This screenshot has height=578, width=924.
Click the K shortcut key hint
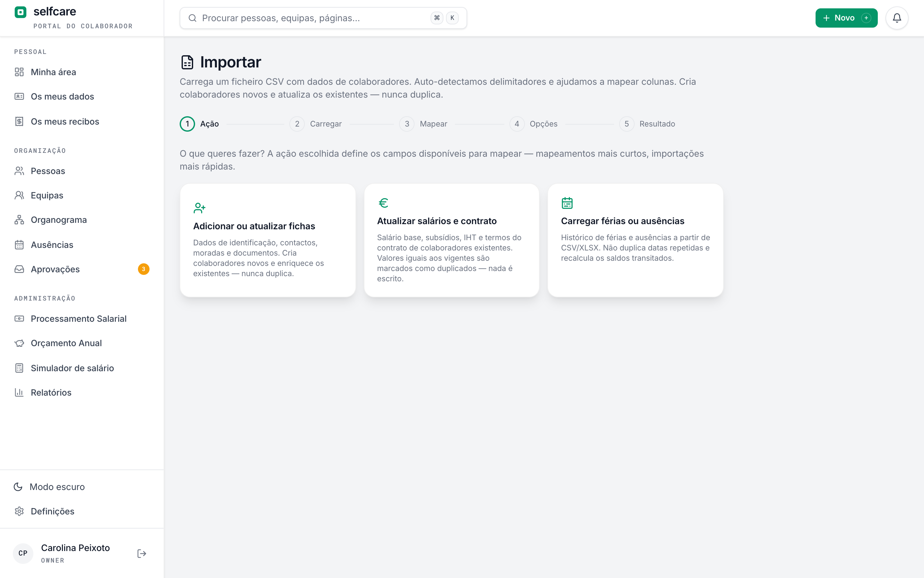pyautogui.click(x=452, y=18)
